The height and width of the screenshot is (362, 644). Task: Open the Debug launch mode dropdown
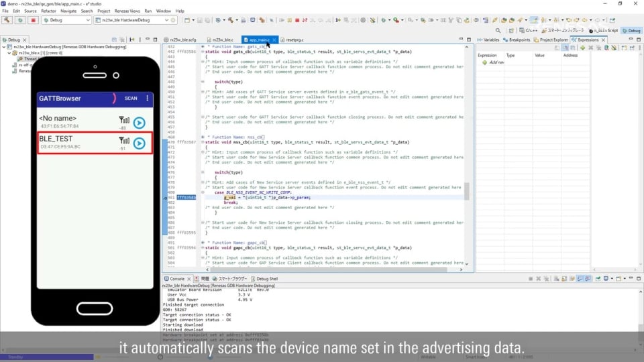click(88, 20)
